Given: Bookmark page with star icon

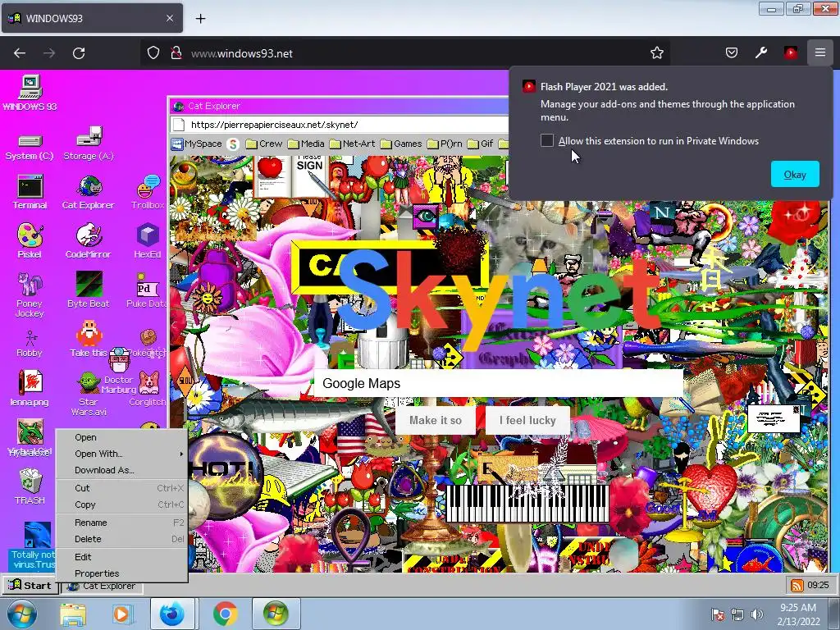Looking at the screenshot, I should click(x=657, y=53).
